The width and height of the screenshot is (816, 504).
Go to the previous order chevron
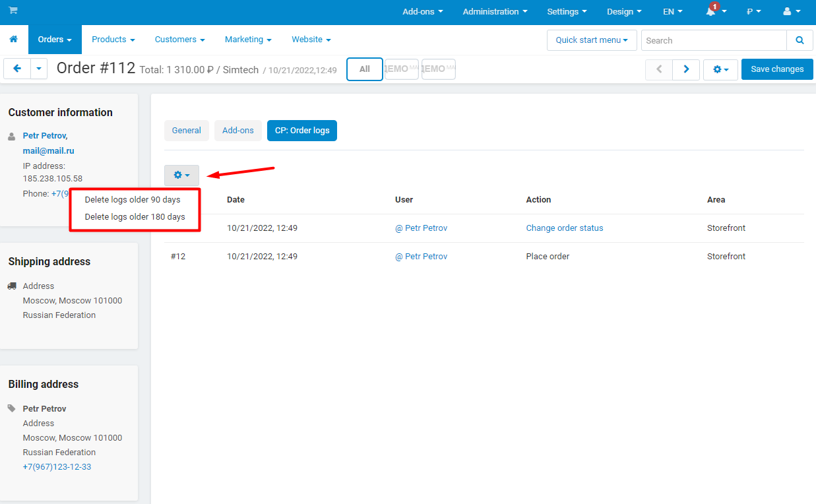click(x=659, y=69)
